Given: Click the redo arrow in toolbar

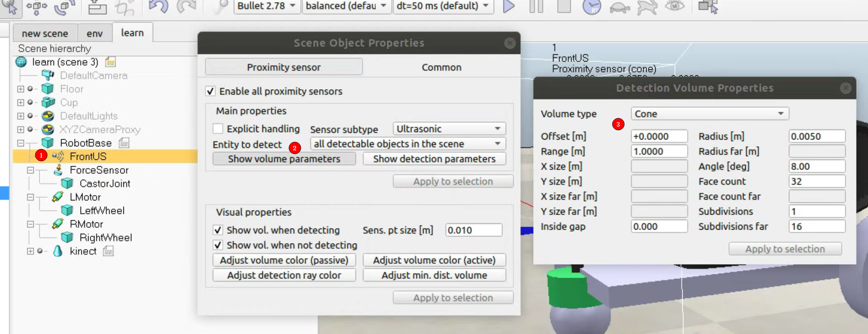Looking at the screenshot, I should [187, 7].
